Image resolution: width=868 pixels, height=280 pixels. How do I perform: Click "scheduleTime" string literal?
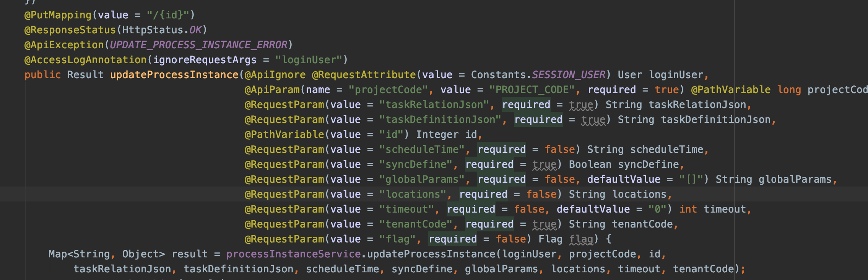(422, 149)
